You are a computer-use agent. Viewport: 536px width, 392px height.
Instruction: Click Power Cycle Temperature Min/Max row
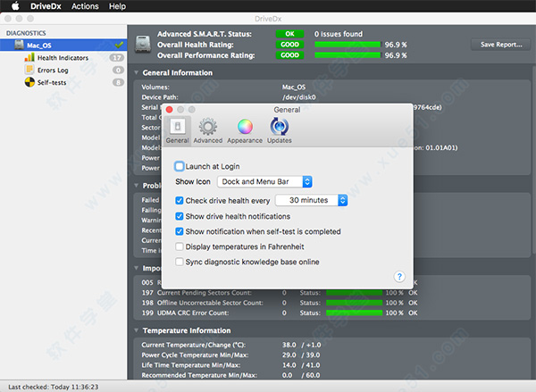(x=230, y=354)
